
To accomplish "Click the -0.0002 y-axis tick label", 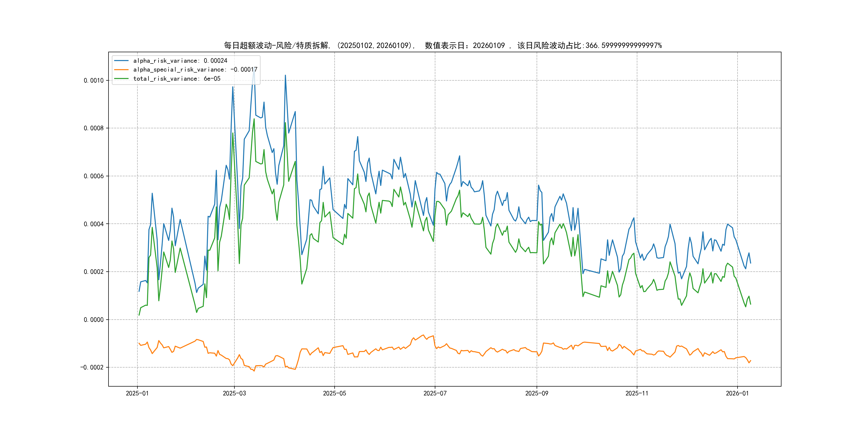I will pos(92,367).
